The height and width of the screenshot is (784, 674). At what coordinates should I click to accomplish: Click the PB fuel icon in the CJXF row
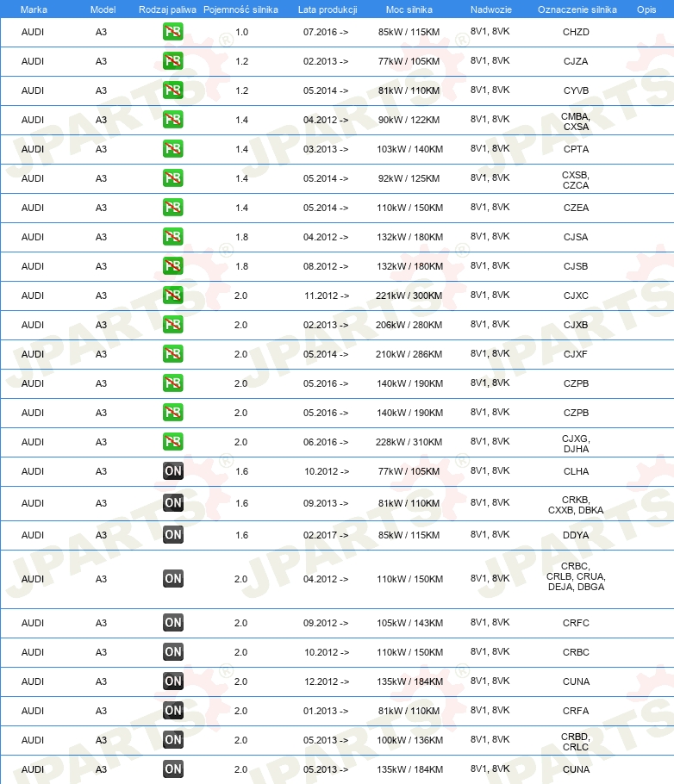172,353
